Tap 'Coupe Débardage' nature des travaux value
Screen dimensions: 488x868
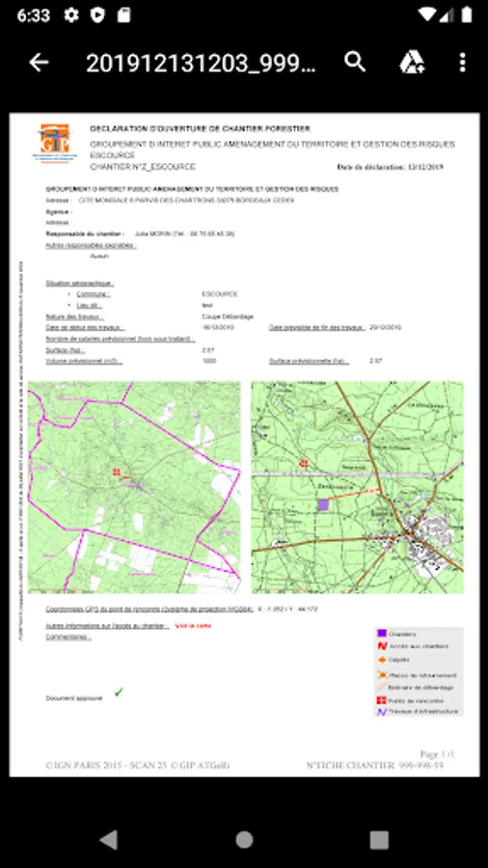[228, 316]
